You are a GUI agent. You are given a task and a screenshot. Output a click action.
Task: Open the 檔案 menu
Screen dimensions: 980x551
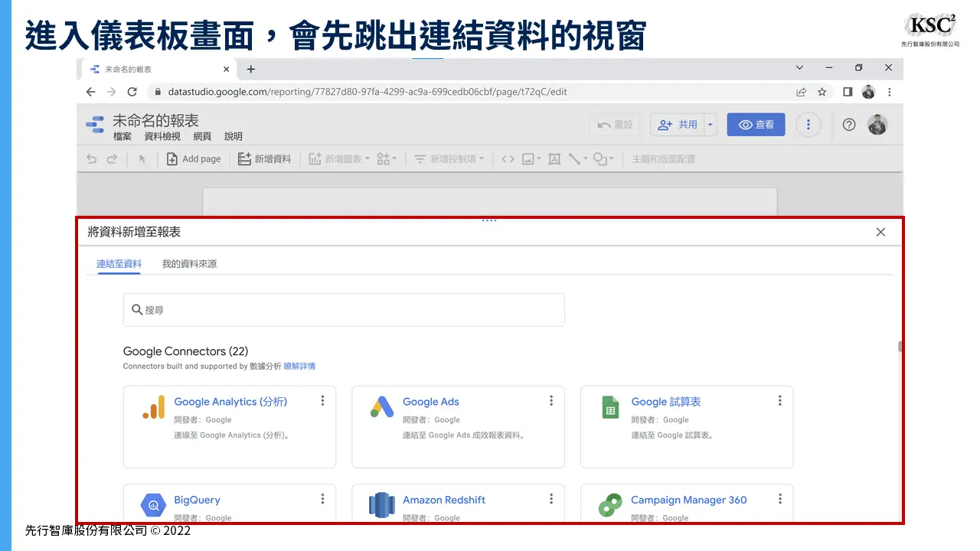122,137
